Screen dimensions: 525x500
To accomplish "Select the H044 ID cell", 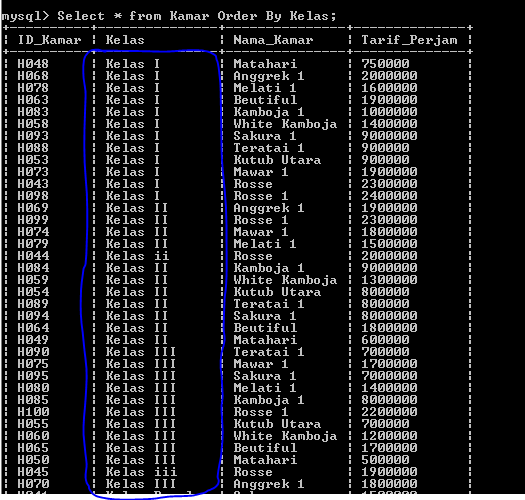I will (x=33, y=256).
